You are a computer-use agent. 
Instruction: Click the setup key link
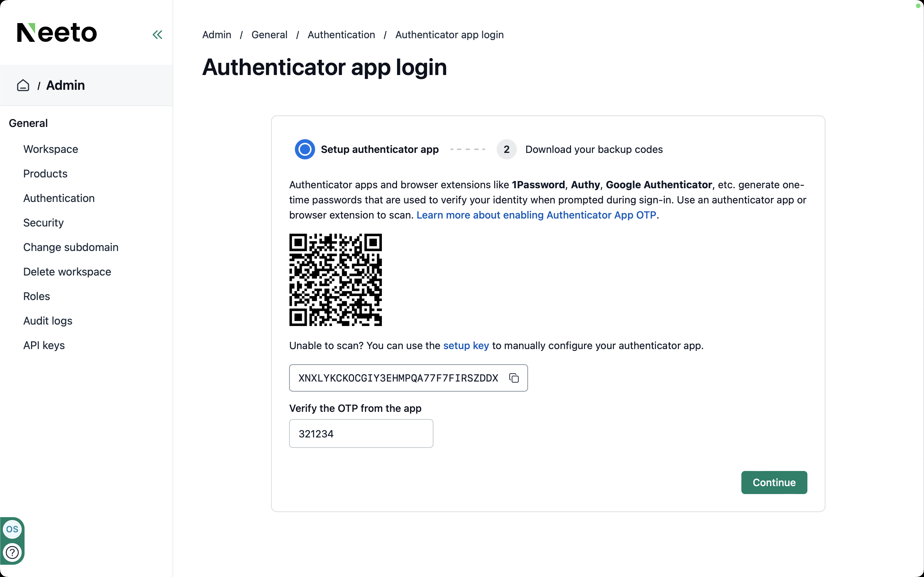tap(466, 345)
